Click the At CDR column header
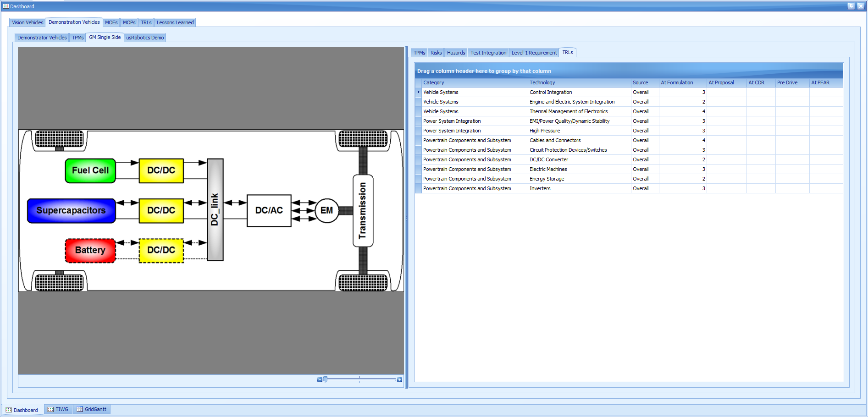This screenshot has height=417, width=868. 761,83
